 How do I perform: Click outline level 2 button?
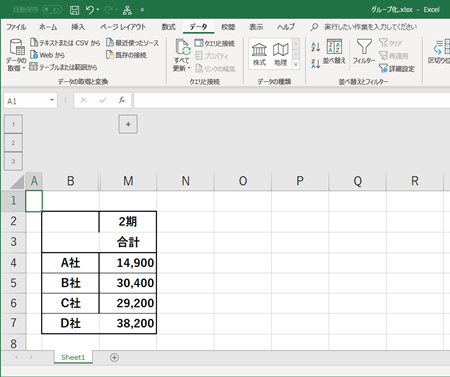tap(13, 143)
